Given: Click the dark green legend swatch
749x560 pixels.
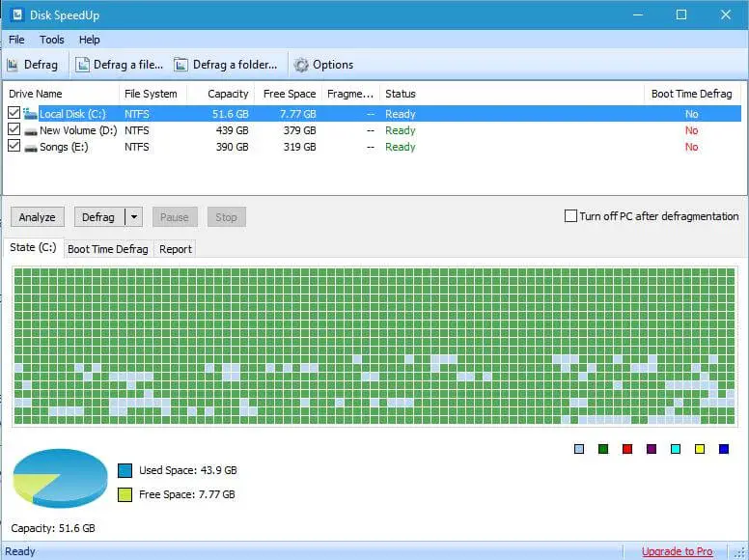Looking at the screenshot, I should pyautogui.click(x=603, y=449).
